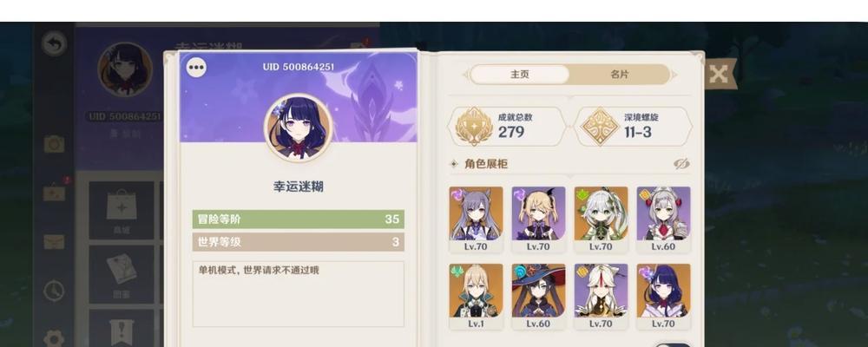Click the profile avatar in purple banner
This screenshot has width=868, height=347.
299,128
